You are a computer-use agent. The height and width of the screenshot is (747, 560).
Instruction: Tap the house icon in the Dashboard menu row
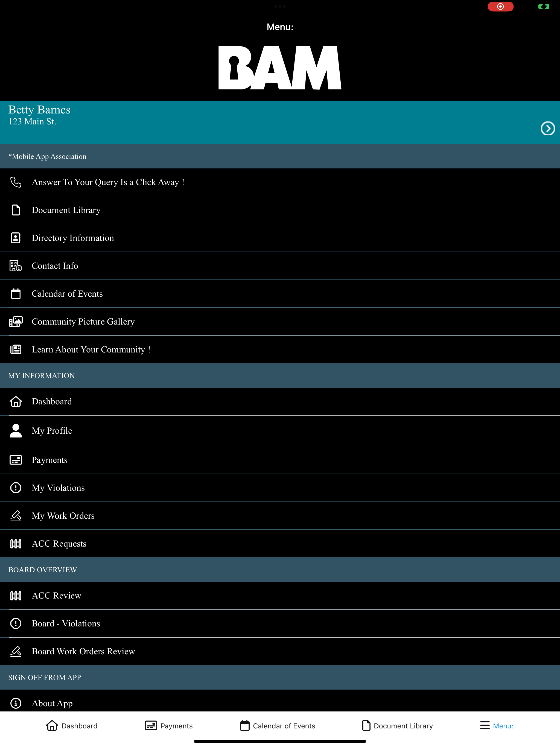[x=16, y=401]
